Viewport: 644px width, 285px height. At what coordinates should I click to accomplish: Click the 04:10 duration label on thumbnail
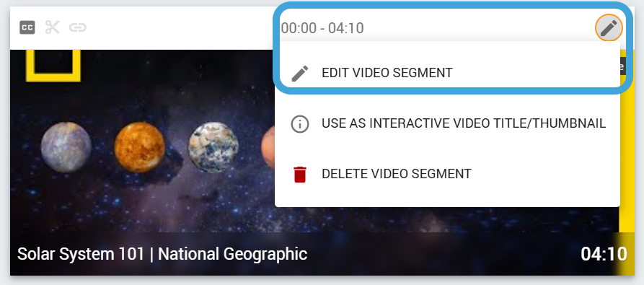tap(604, 254)
